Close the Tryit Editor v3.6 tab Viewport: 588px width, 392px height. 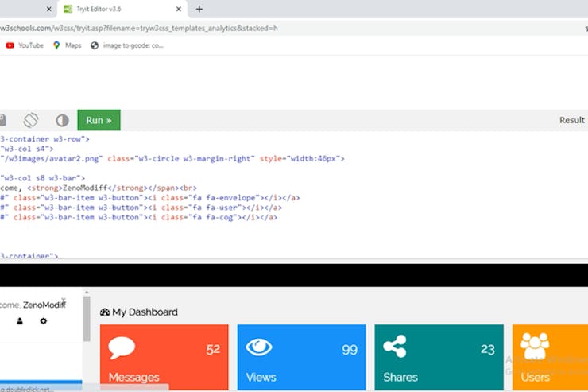(179, 9)
